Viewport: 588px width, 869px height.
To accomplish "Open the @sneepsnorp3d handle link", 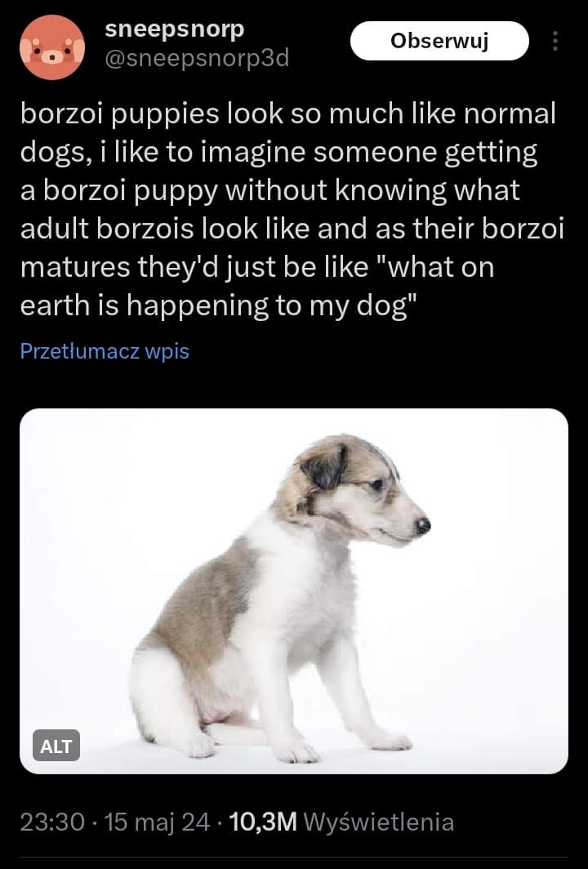I will (197, 58).
